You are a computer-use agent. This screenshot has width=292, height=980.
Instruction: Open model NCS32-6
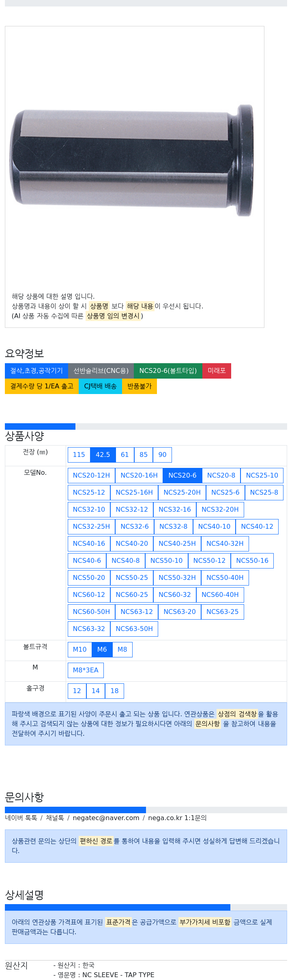(x=135, y=527)
